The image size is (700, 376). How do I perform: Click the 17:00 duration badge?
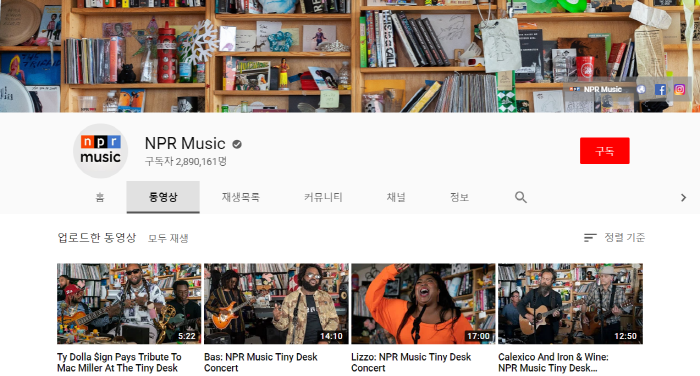click(479, 336)
